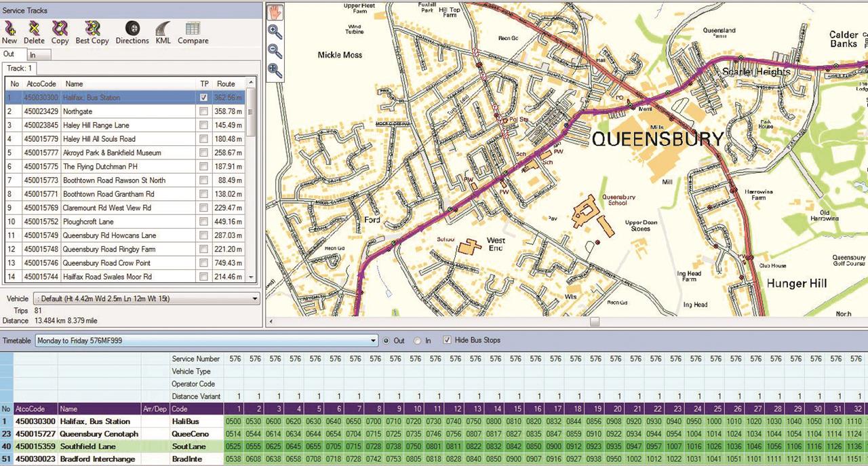Select the In radio button beside Timetable

(x=416, y=340)
